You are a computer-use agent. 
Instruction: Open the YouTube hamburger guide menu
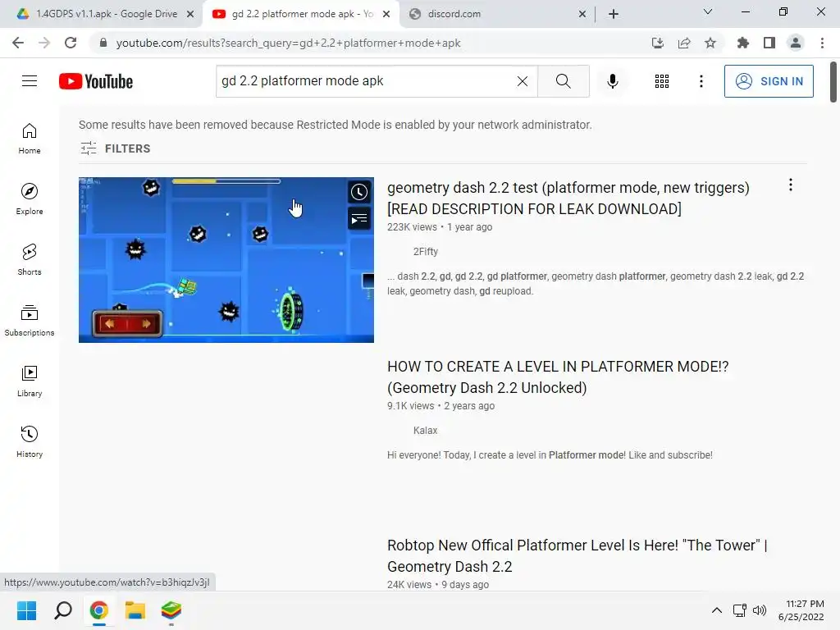pyautogui.click(x=30, y=81)
